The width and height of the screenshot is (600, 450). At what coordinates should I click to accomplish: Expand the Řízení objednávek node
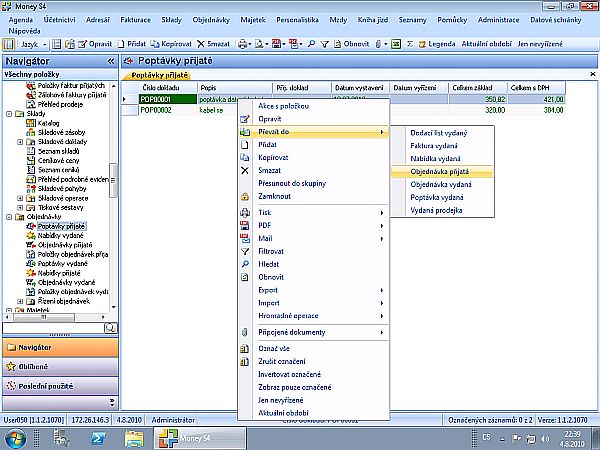tap(20, 302)
